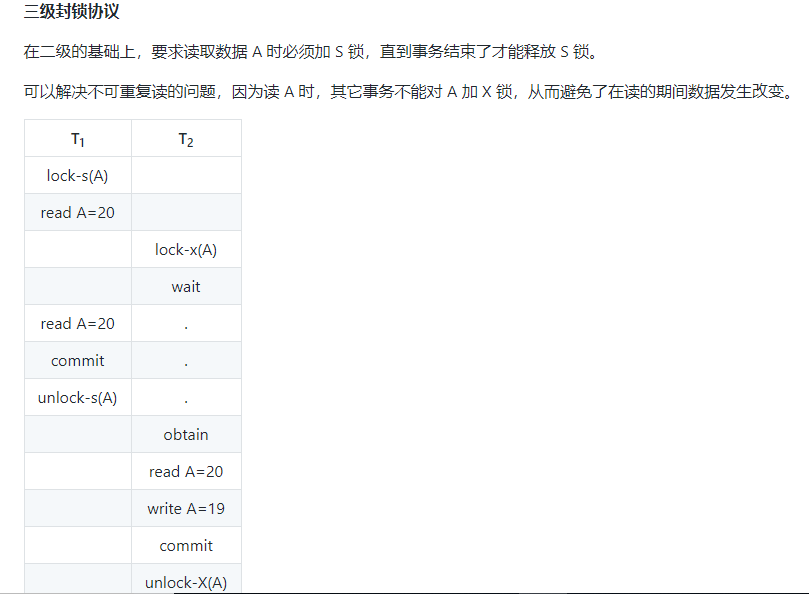
Task: Click the T2 column header
Action: tap(186, 139)
